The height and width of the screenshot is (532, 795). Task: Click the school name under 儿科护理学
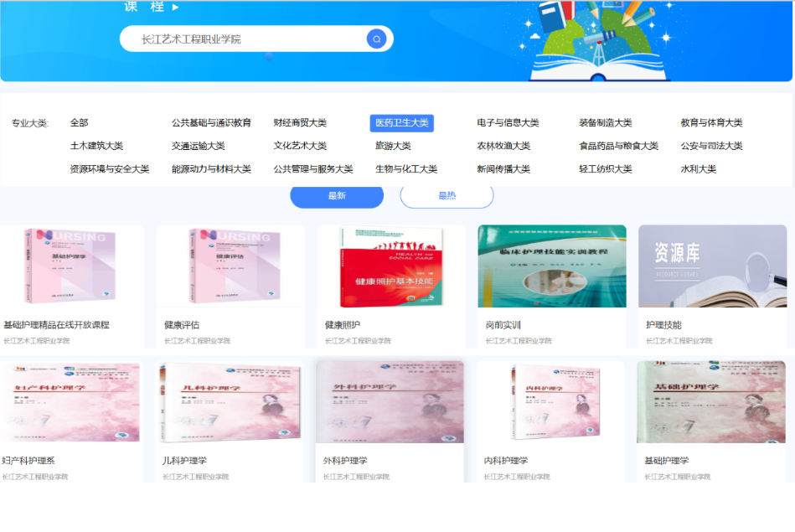[196, 477]
